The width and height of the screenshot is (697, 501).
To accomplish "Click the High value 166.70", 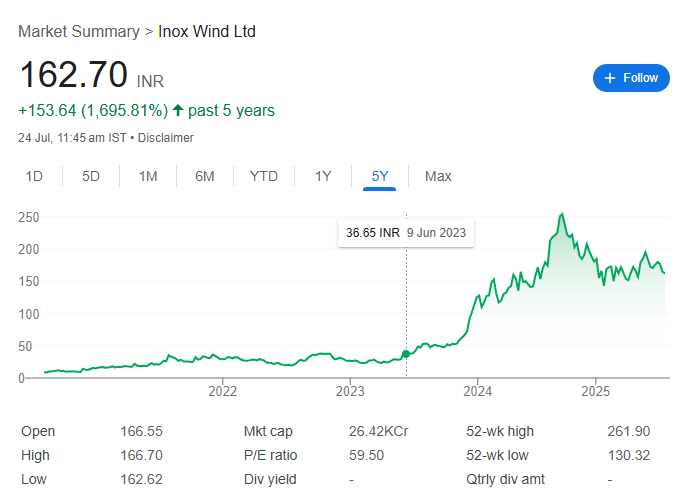I will (141, 455).
